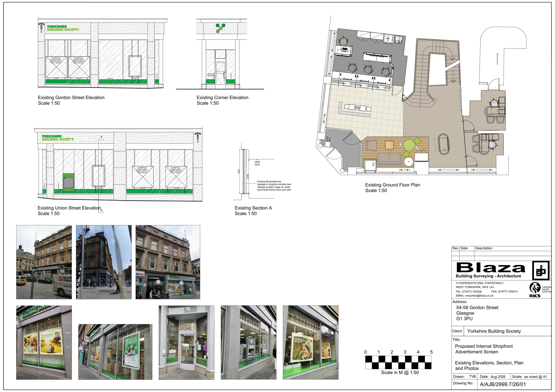Viewport: 555px width, 392px height.
Task: Click the 'Yorkshire Building Society' client text
Action: [494, 331]
